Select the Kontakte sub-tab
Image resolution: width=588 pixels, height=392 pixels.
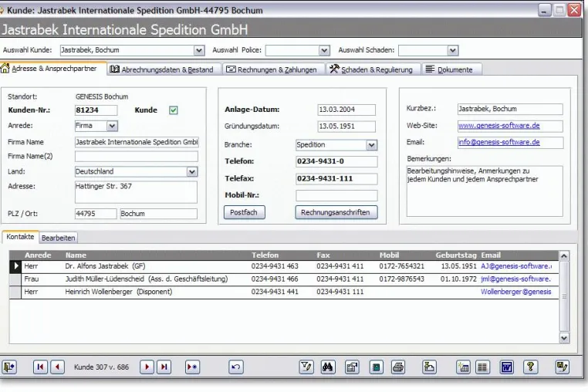(x=20, y=237)
